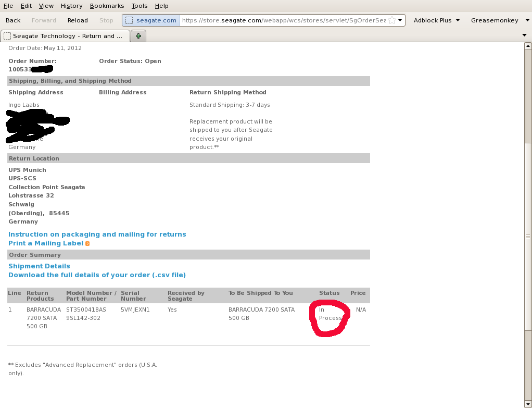Open the Tools menu
This screenshot has width=532, height=408.
click(140, 6)
